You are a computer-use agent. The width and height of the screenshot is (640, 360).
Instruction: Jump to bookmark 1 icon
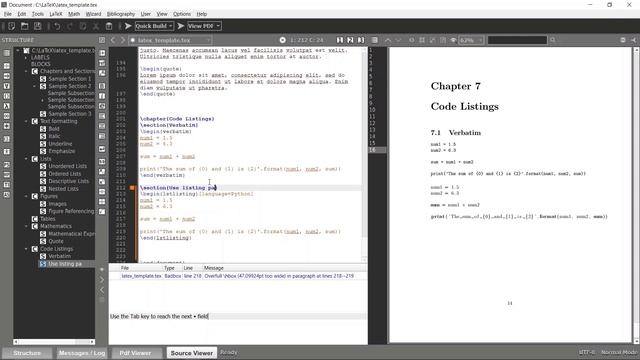click(x=340, y=40)
